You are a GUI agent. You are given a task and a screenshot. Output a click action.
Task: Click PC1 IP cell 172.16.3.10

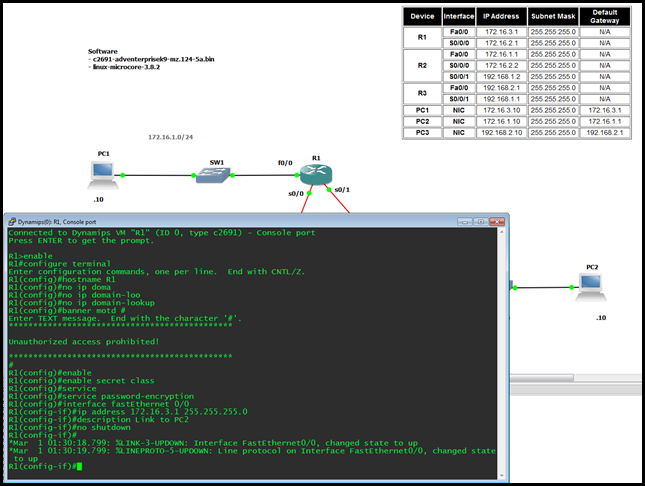click(501, 110)
